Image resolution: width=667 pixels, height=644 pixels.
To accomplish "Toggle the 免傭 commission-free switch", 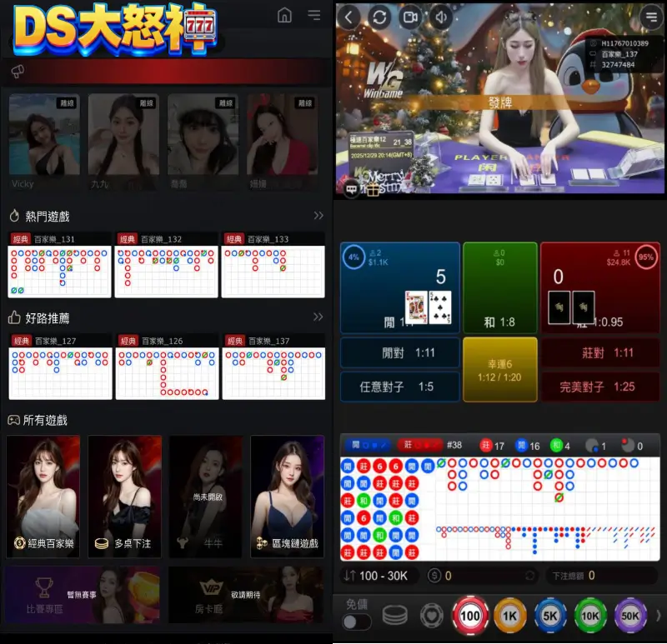I will (x=357, y=622).
